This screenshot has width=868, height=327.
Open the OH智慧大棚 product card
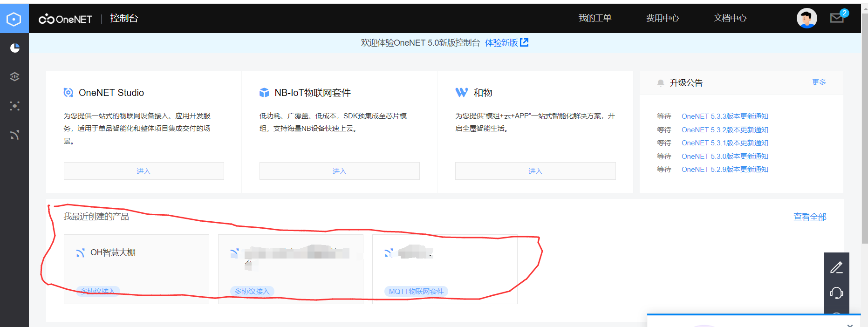pos(137,269)
